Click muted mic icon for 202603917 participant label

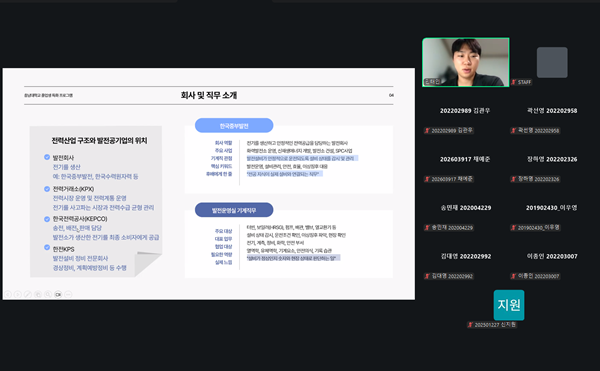click(x=427, y=179)
